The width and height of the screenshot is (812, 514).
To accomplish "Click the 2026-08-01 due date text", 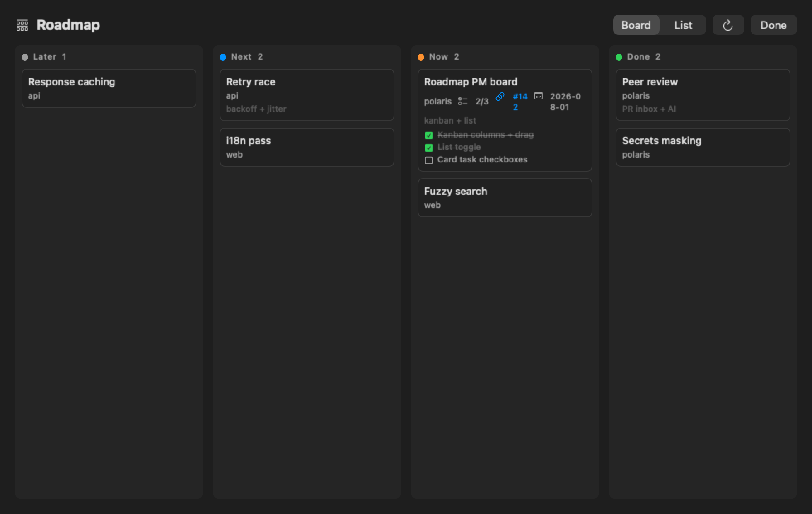I will [x=565, y=102].
